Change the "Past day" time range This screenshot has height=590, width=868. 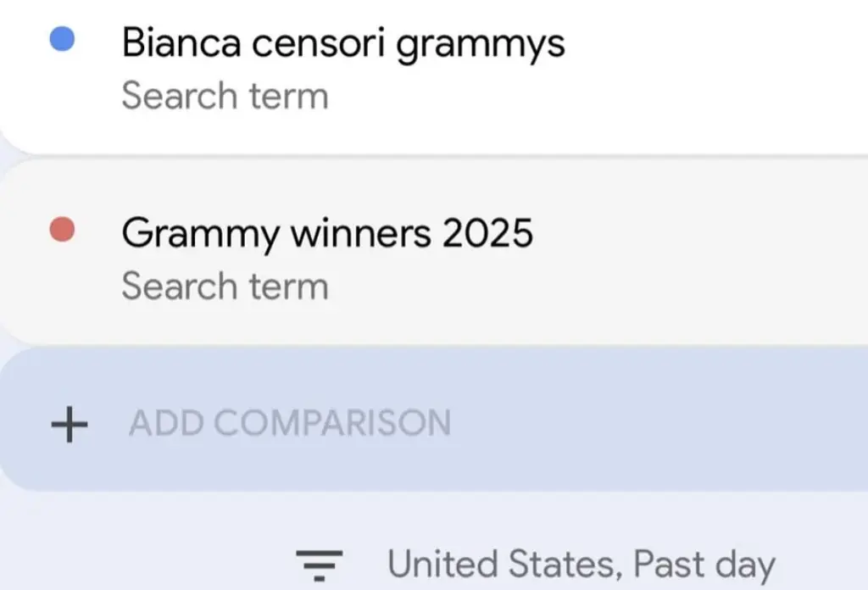click(704, 565)
